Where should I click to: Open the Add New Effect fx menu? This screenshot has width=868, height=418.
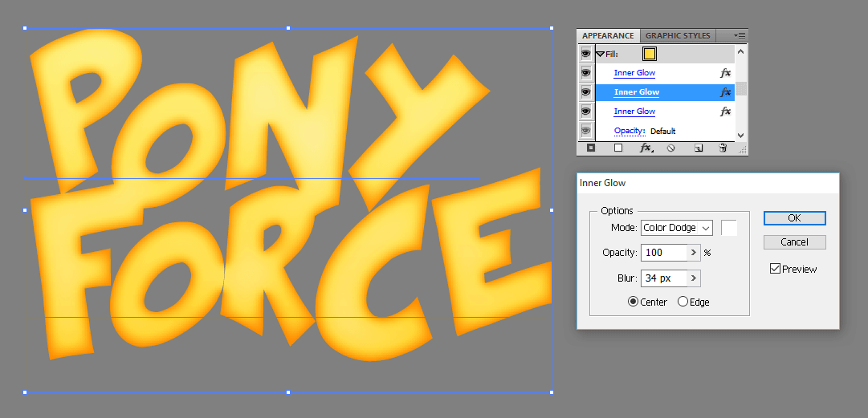pyautogui.click(x=645, y=148)
